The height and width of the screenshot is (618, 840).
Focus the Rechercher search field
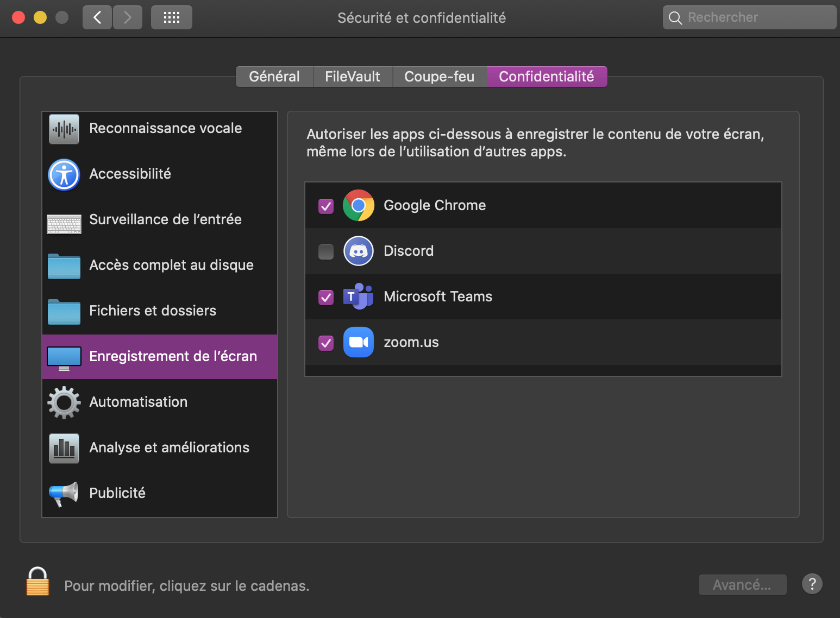(x=749, y=17)
